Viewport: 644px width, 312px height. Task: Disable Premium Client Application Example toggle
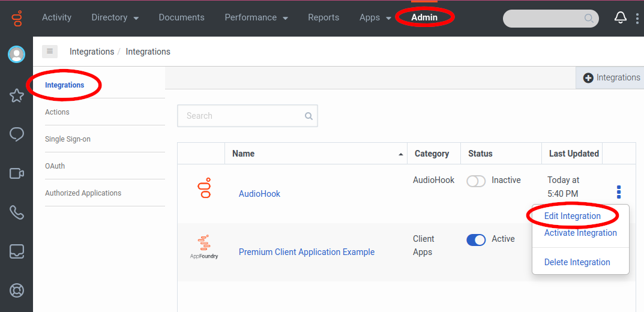pos(476,239)
